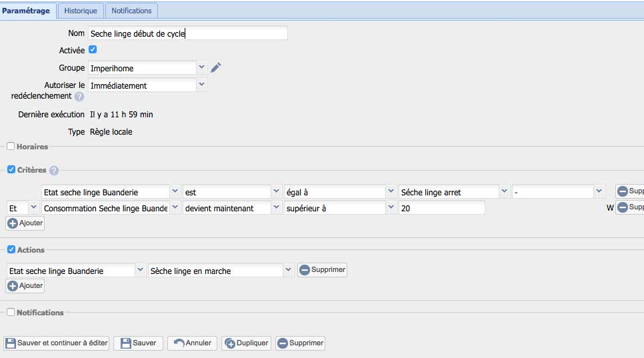Click the pencil icon to edit the group
Screen dimensions: 644x358
point(215,67)
